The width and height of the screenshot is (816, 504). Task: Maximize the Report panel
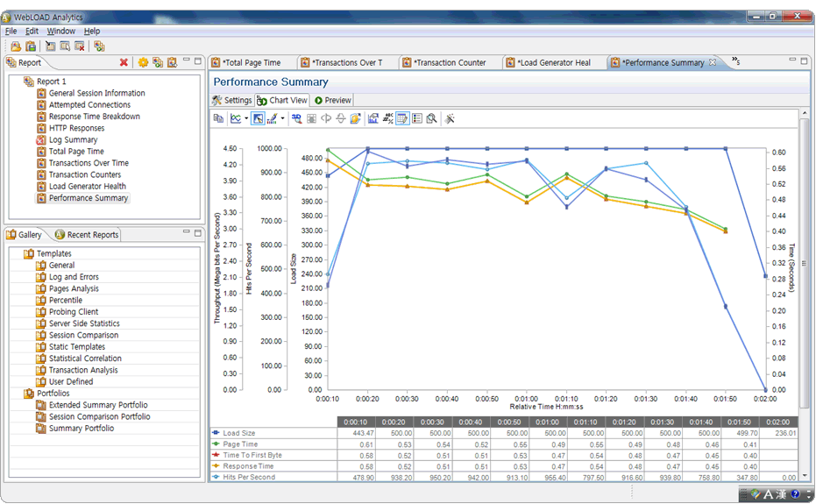pos(198,60)
